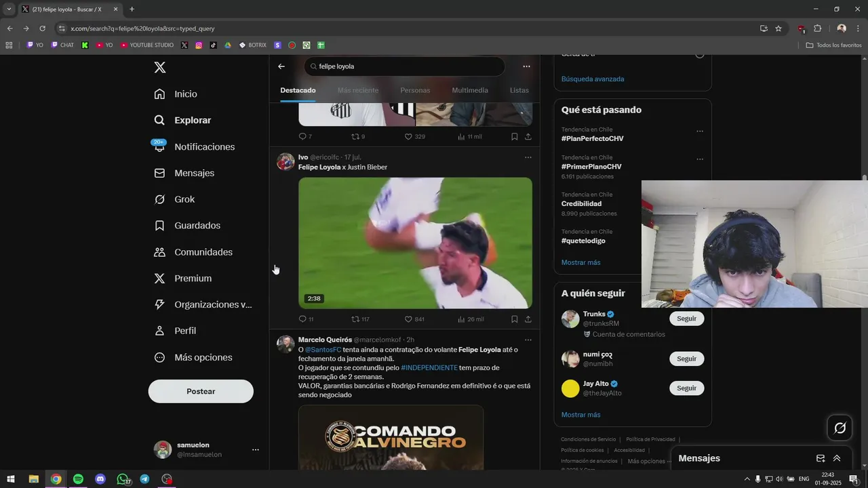Open the X home logo in sidebar

tap(160, 67)
